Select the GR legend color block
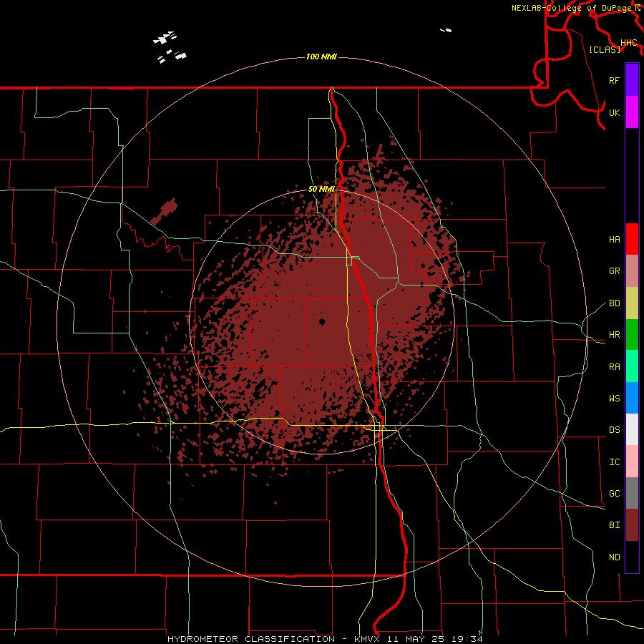Viewport: 644px width, 644px height. coord(632,270)
